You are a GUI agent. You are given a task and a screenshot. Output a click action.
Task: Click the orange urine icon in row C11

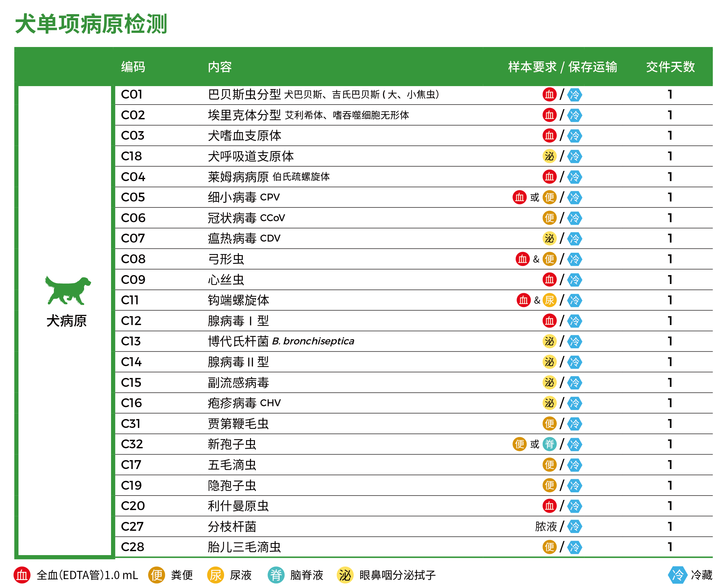549,300
